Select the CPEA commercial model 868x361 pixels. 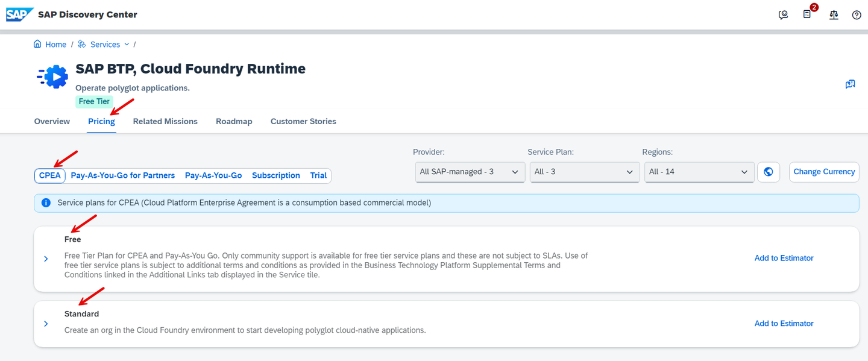coord(50,175)
